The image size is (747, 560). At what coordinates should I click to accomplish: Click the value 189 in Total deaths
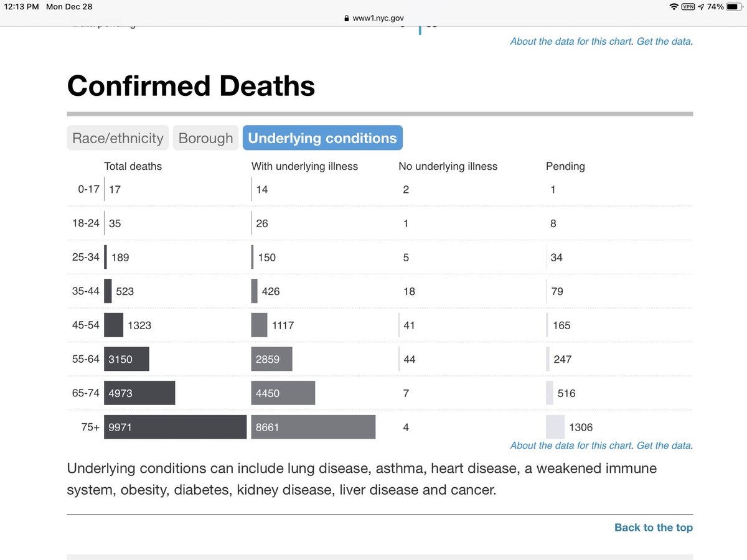pyautogui.click(x=120, y=257)
